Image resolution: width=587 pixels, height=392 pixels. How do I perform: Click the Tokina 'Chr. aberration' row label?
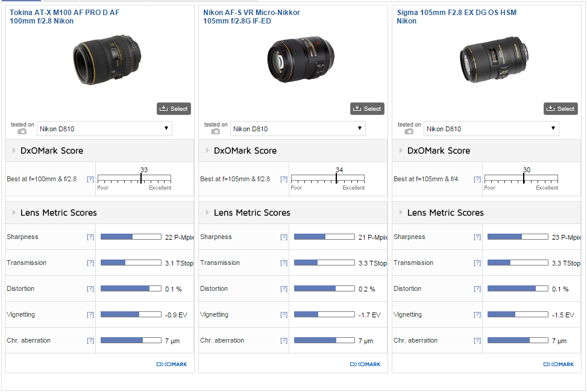coord(28,340)
